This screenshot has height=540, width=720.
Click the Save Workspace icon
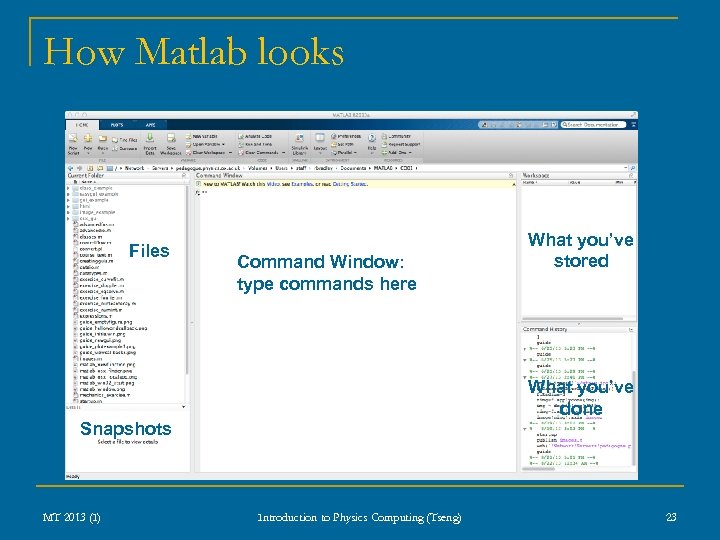click(171, 138)
